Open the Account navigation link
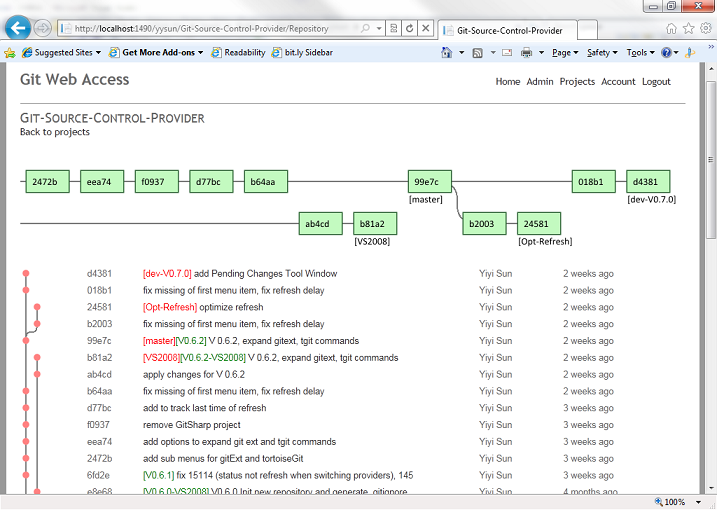Screen dimensions: 717x510 pos(618,81)
